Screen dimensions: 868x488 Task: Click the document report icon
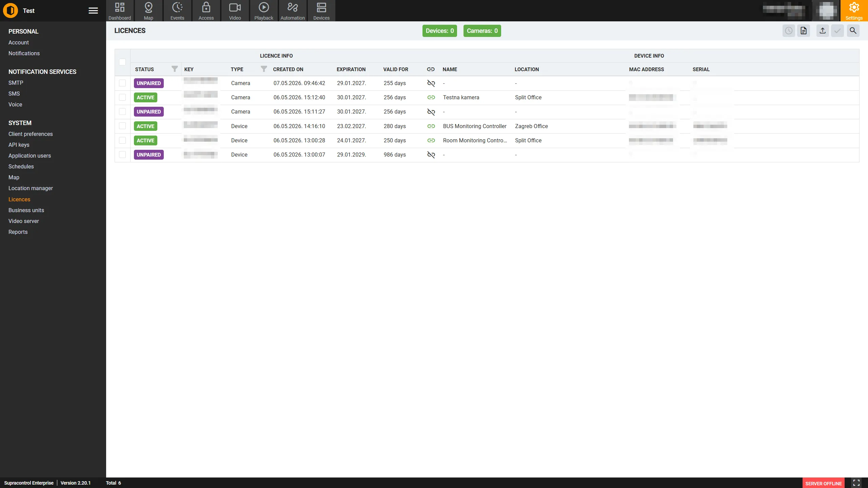click(804, 31)
